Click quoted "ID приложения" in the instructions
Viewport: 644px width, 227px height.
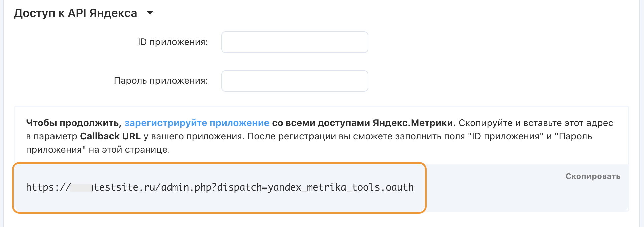[x=506, y=136]
